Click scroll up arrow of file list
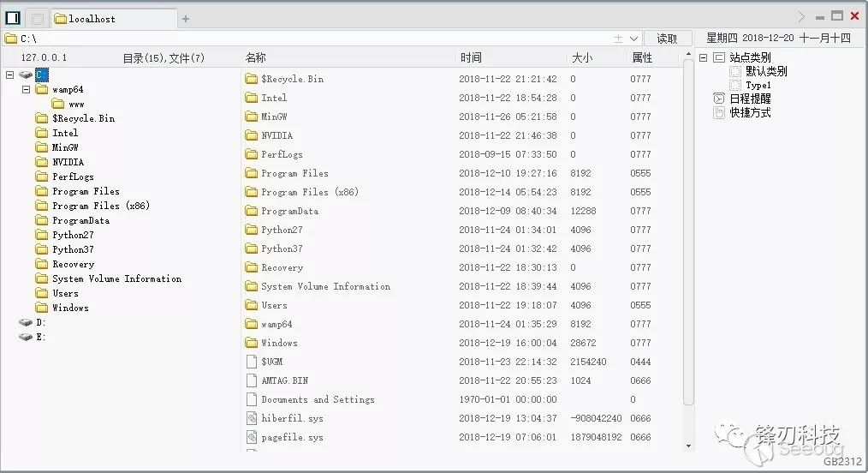The height and width of the screenshot is (473, 868). pyautogui.click(x=688, y=54)
